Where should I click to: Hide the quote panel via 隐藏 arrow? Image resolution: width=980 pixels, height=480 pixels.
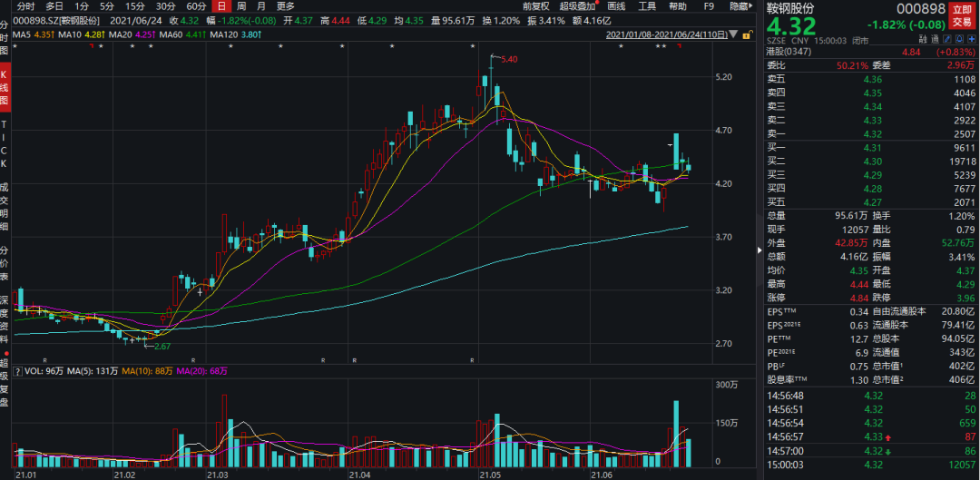[740, 6]
